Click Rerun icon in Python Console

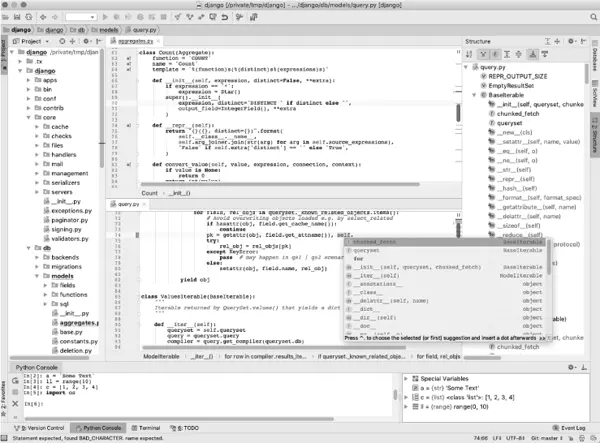[x=15, y=381]
